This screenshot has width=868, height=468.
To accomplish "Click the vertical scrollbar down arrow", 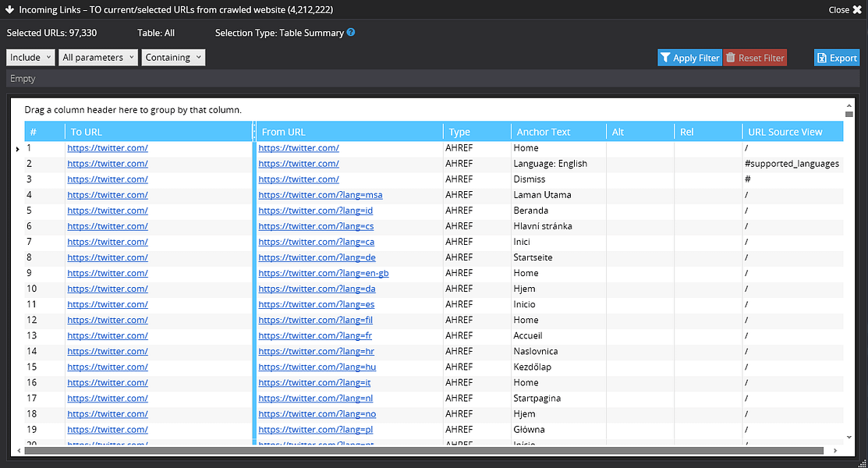I will [849, 438].
